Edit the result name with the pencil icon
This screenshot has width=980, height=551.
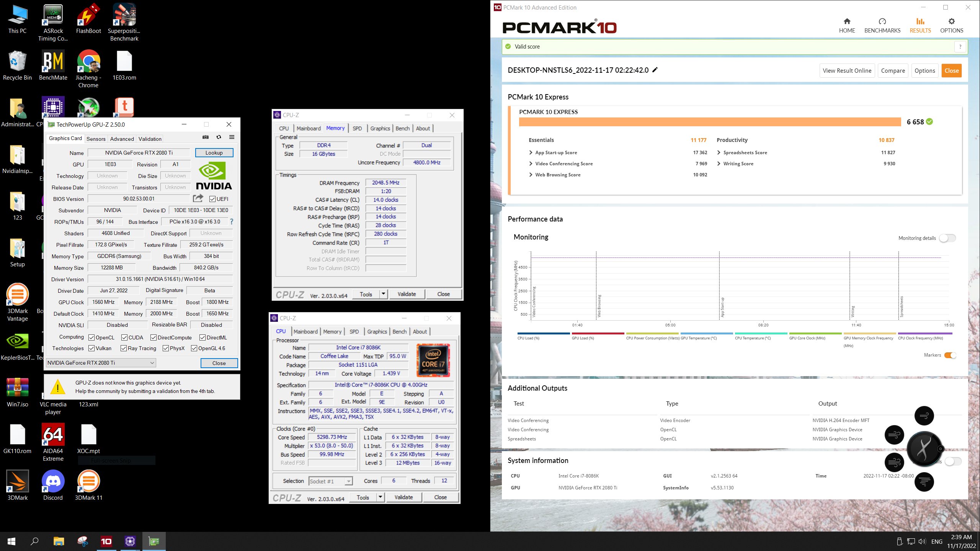(x=655, y=70)
